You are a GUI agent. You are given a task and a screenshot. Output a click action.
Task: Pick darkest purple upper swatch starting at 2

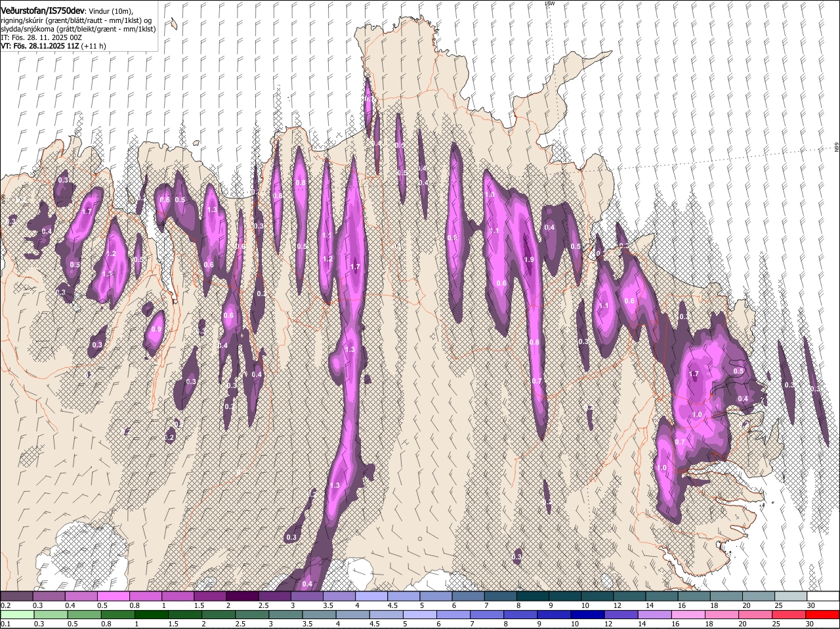pyautogui.click(x=242, y=596)
